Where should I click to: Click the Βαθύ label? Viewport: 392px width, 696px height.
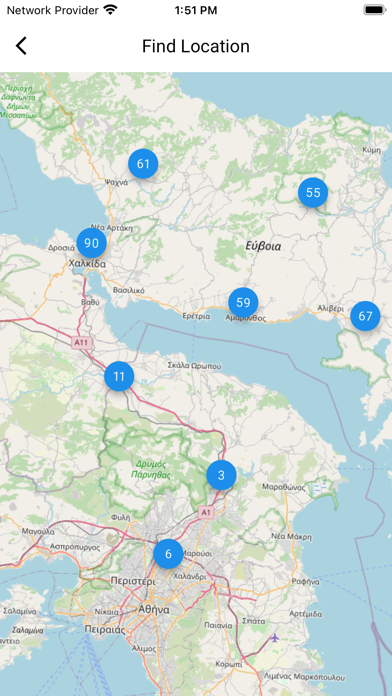point(91,302)
